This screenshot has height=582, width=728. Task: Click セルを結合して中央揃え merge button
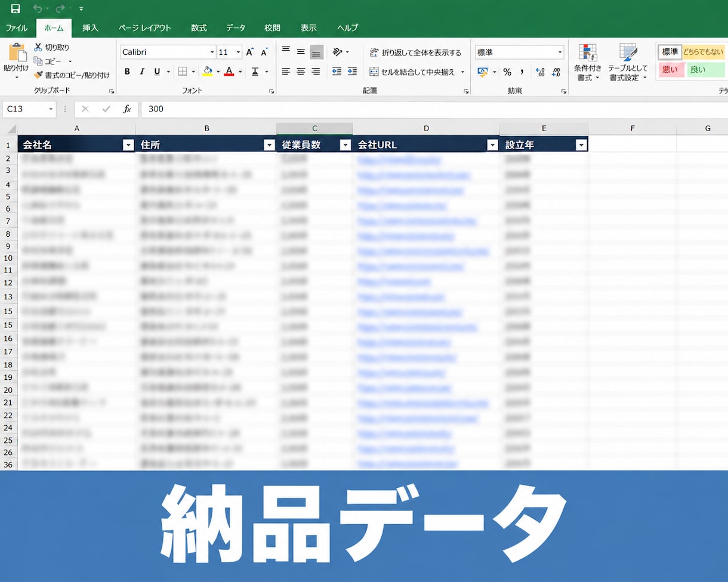(412, 72)
